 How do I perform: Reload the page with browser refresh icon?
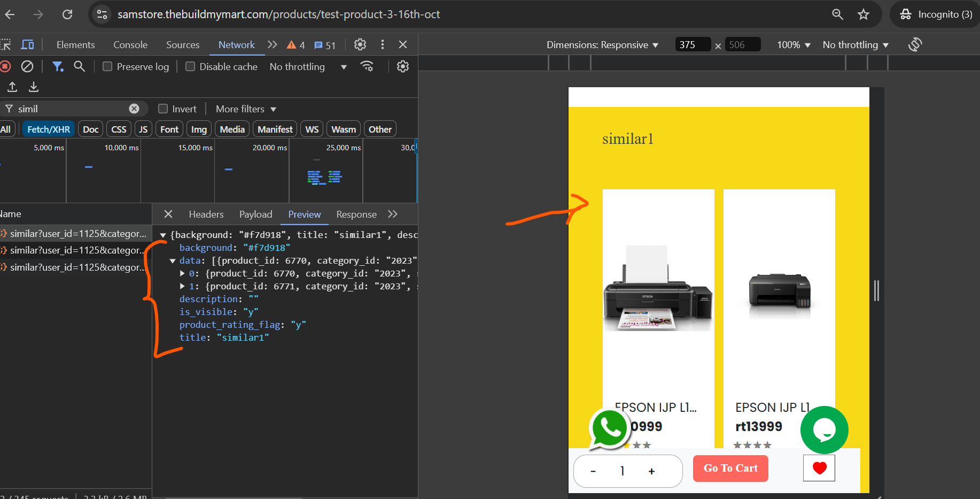point(67,14)
